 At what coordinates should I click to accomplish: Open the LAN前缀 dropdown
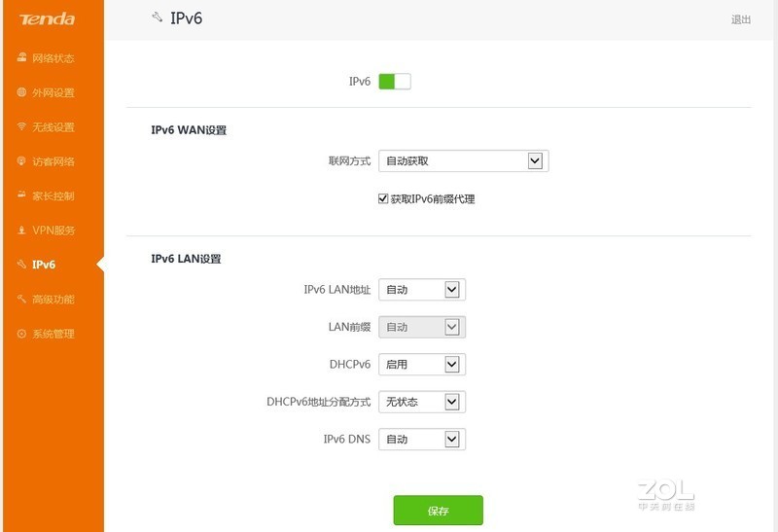(422, 327)
